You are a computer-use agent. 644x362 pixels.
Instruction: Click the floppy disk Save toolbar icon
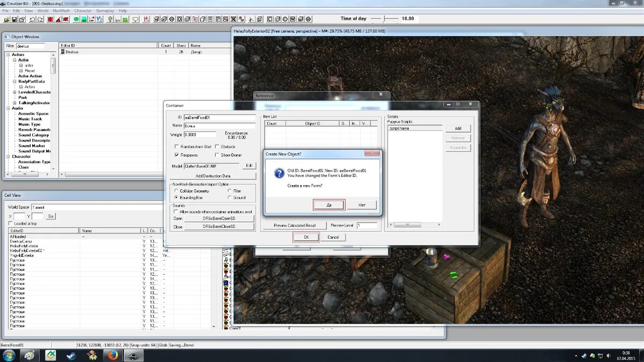pos(14,19)
